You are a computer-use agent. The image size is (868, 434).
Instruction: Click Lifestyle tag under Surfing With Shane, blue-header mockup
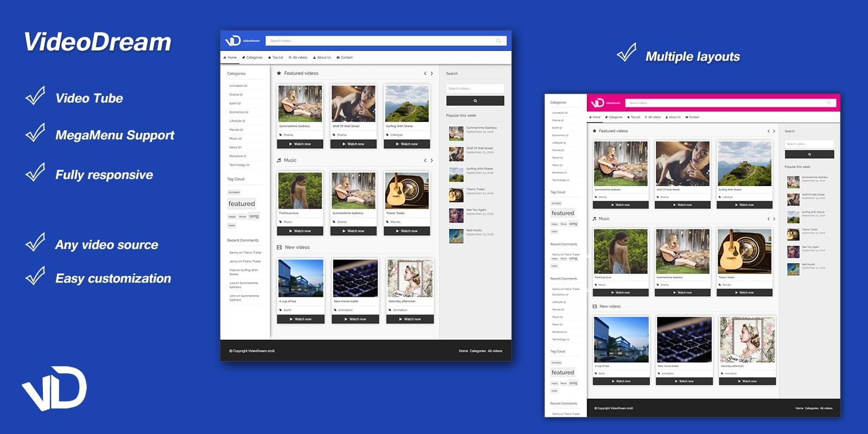(x=397, y=135)
